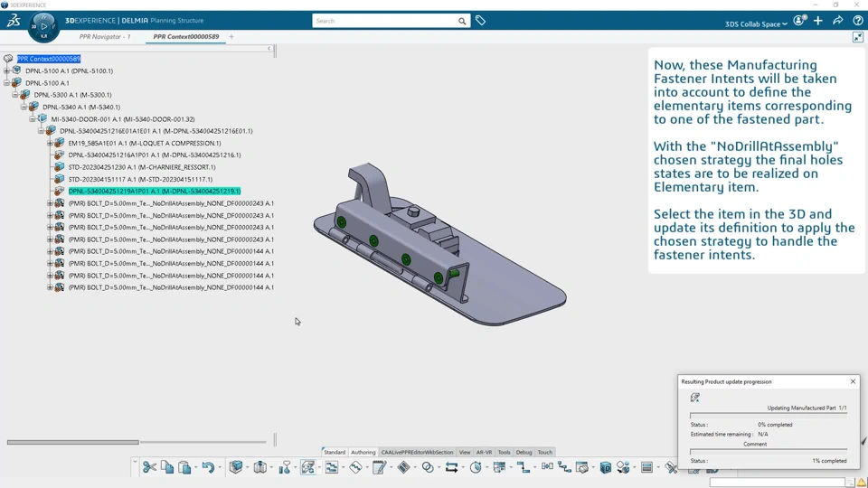This screenshot has width=868, height=488.
Task: Switch to the Debug toolbar tab
Action: [524, 452]
